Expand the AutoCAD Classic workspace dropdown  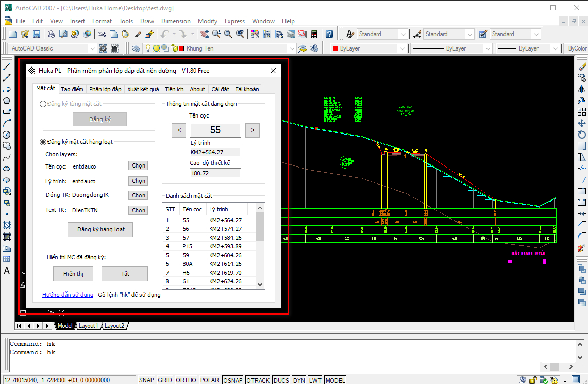pyautogui.click(x=93, y=48)
